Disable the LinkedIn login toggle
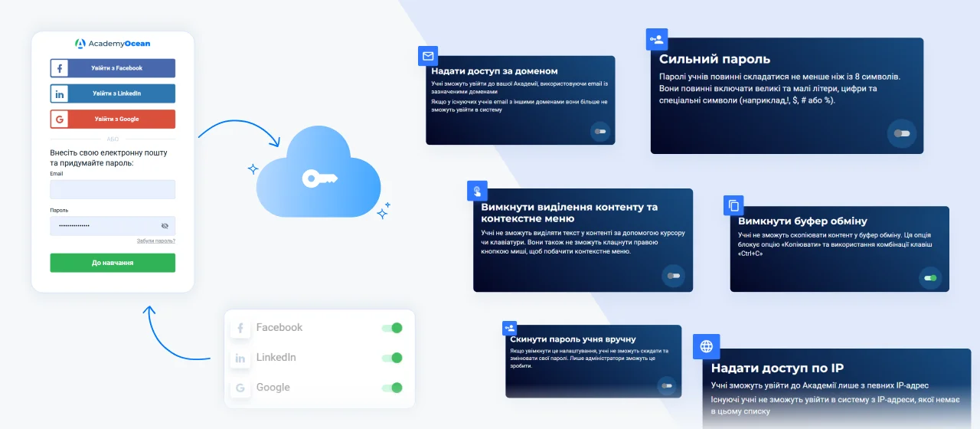Screen dimensions: 980x429 [392, 358]
